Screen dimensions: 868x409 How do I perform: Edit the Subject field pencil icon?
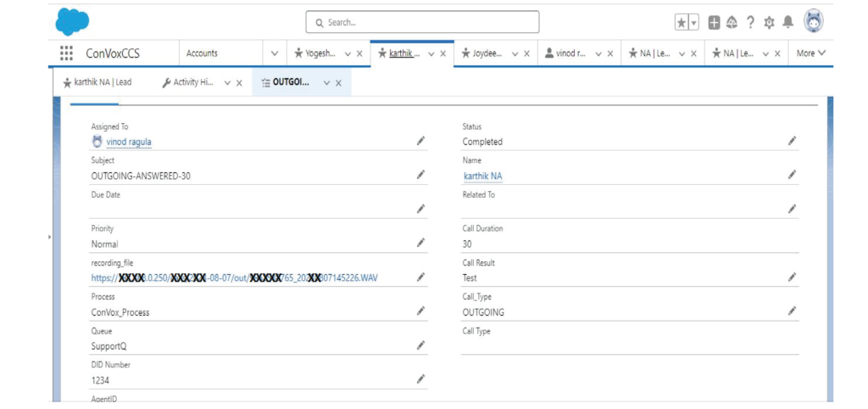point(420,175)
